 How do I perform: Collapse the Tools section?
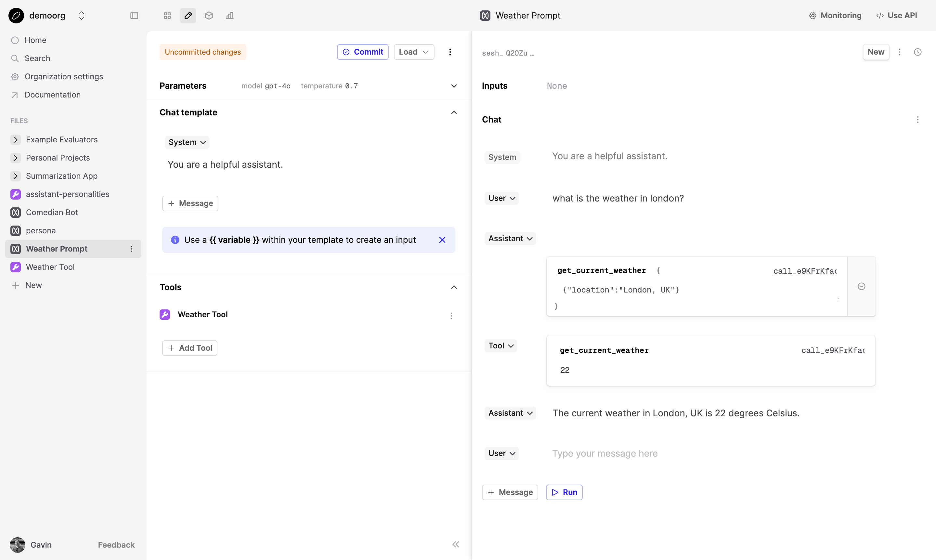(454, 287)
